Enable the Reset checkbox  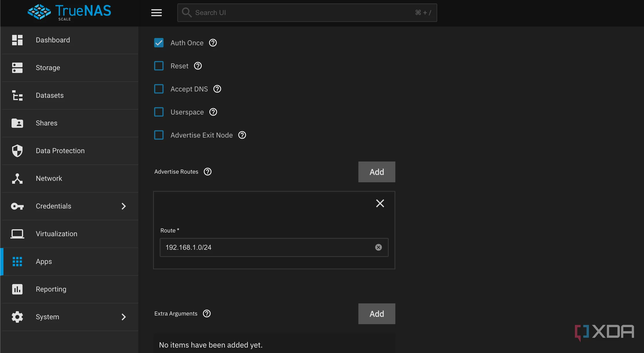coord(159,66)
